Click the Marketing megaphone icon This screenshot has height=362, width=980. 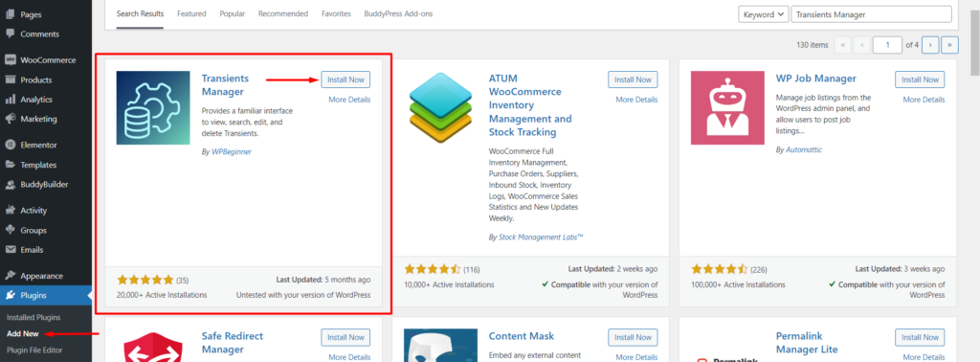(x=10, y=119)
